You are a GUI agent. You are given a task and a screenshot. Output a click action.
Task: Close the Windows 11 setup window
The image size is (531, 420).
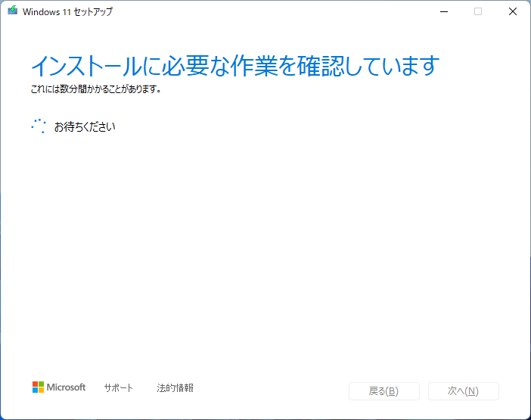(x=513, y=11)
